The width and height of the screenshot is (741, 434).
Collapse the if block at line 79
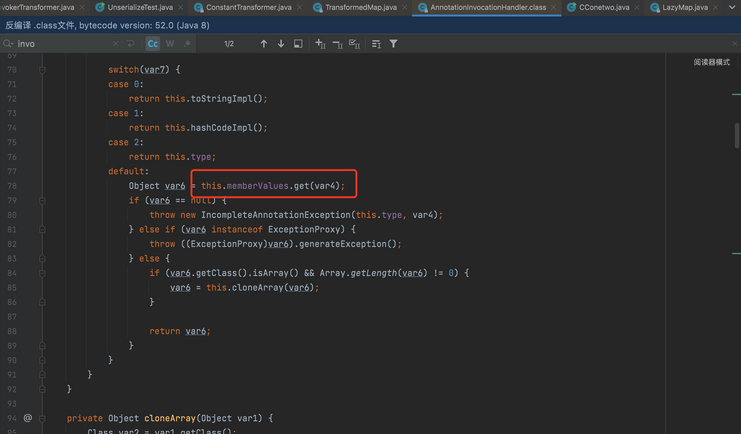(x=42, y=201)
